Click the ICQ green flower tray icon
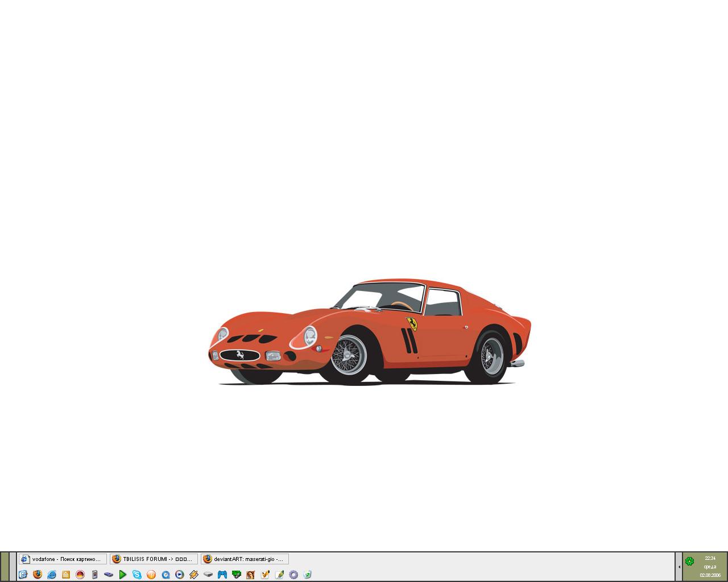Viewport: 728px width, 582px height. tap(689, 561)
